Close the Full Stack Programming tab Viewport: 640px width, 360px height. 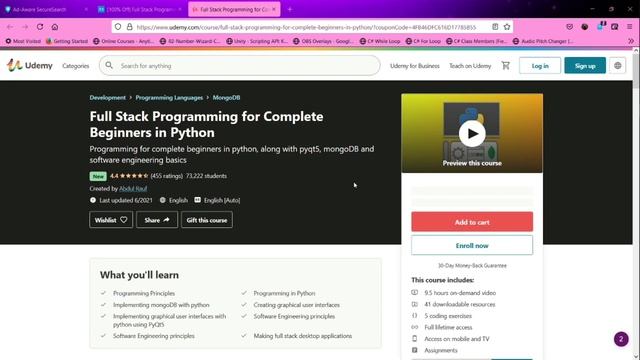coord(274,9)
